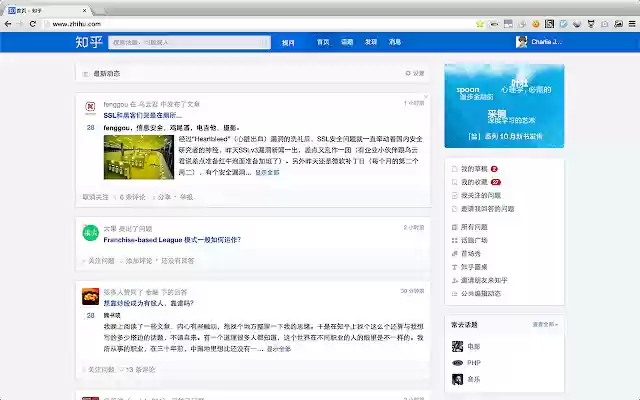Open 邀请我回答的问题 in the sidebar

[488, 209]
